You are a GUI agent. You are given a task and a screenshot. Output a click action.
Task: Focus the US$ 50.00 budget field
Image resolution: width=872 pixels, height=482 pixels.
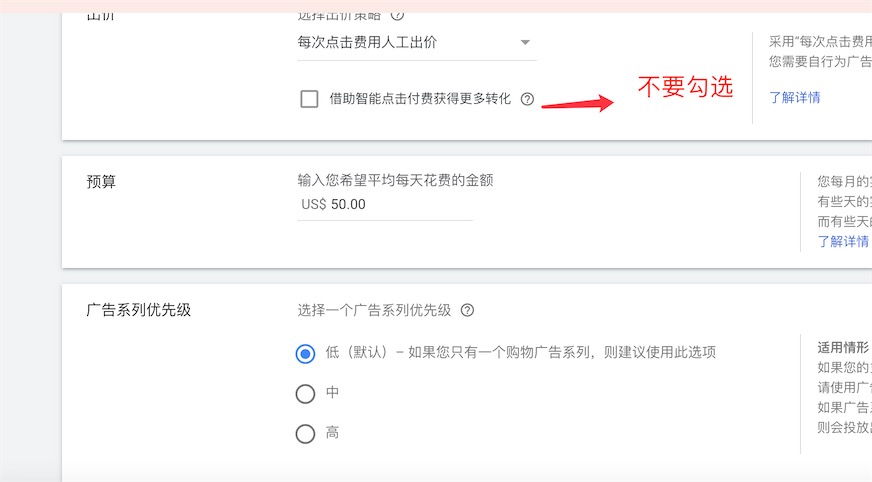coord(385,205)
